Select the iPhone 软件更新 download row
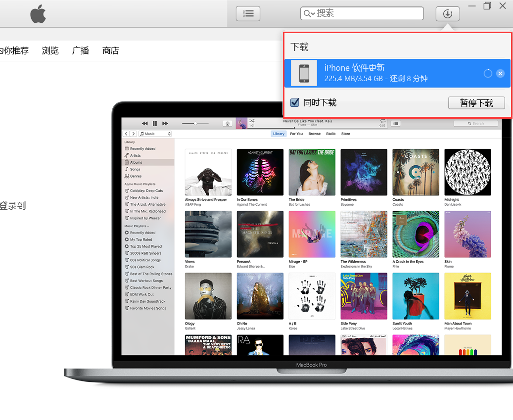Screen dimensions: 513x420 [x=397, y=73]
